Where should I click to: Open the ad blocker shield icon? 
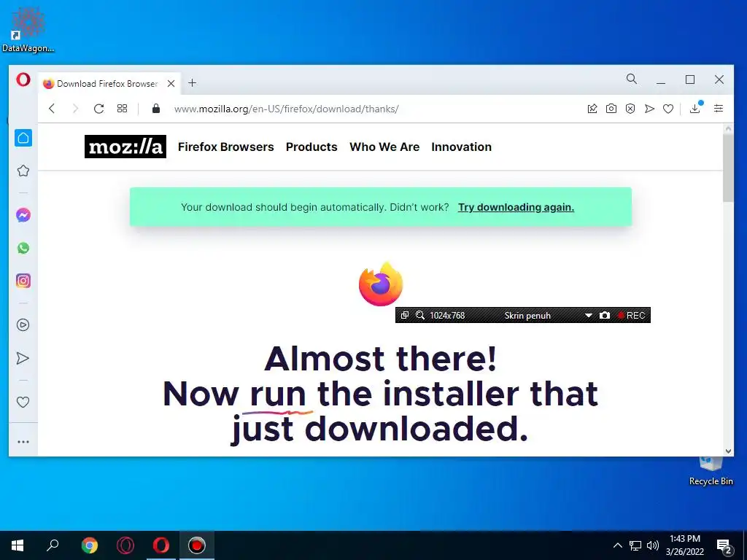(630, 109)
